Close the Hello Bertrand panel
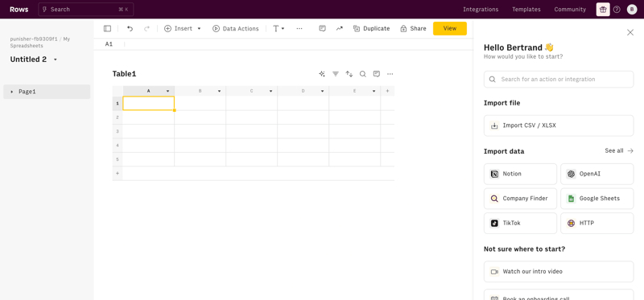 (x=630, y=32)
